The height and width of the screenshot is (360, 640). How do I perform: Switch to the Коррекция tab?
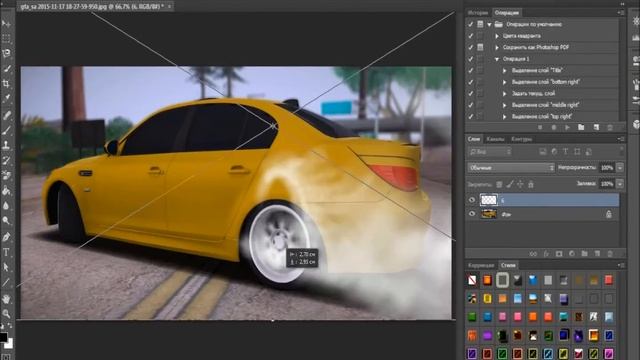click(481, 265)
